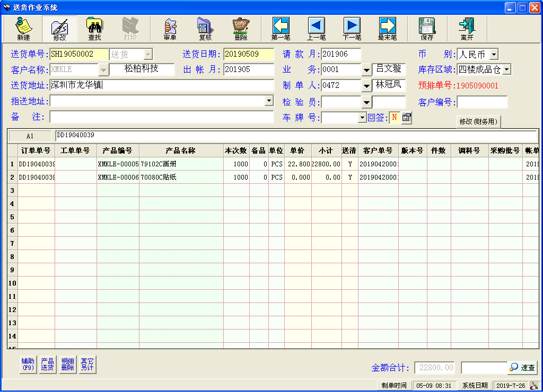Image resolution: width=543 pixels, height=392 pixels.
Task: Go to previous record with 上一笔
Action: [x=317, y=29]
